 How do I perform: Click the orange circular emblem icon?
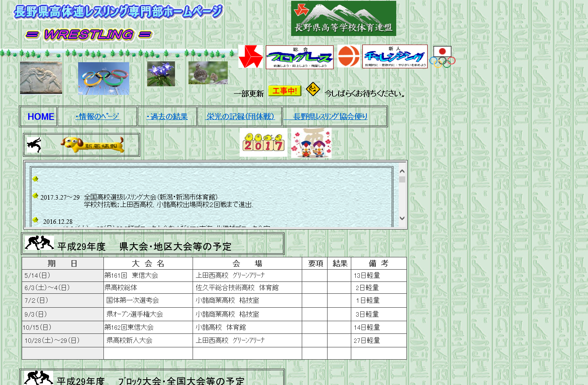tap(348, 56)
